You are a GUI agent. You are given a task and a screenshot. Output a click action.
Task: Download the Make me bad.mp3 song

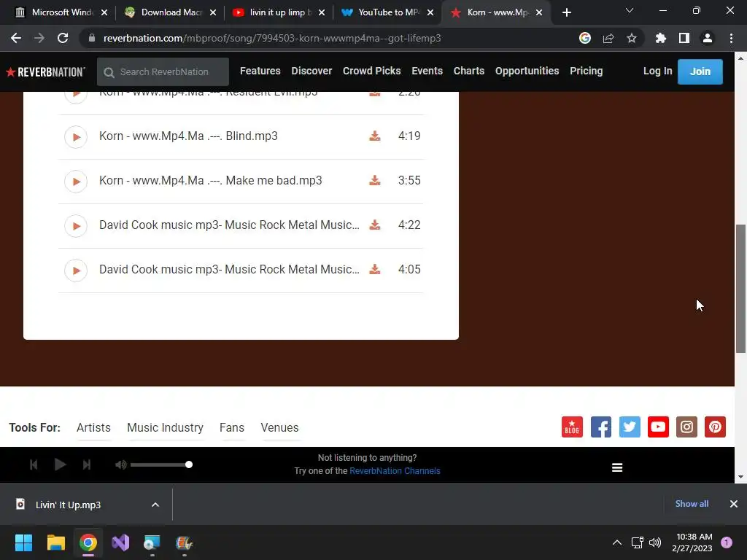click(375, 181)
